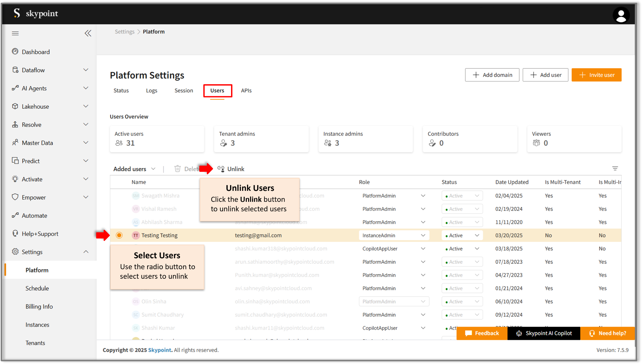Click the Skypoint AI Copilot bar at bottom
This screenshot has width=642, height=364.
click(544, 333)
